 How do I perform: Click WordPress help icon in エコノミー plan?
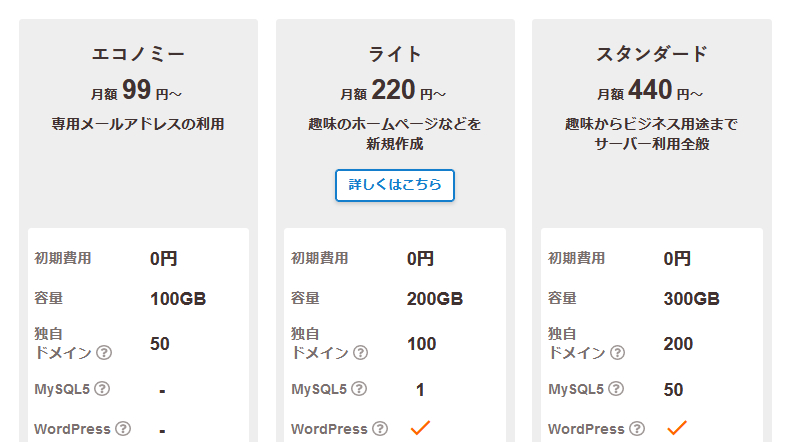coord(123,429)
